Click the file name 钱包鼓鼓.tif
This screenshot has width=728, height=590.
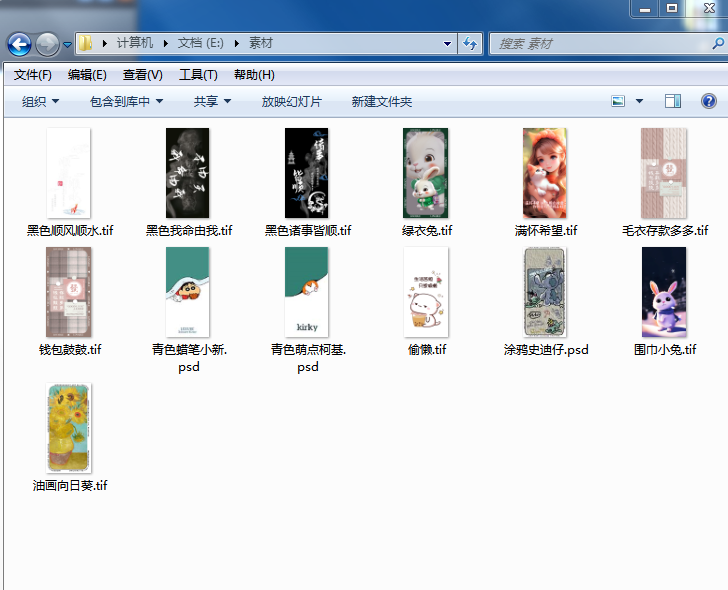point(70,349)
